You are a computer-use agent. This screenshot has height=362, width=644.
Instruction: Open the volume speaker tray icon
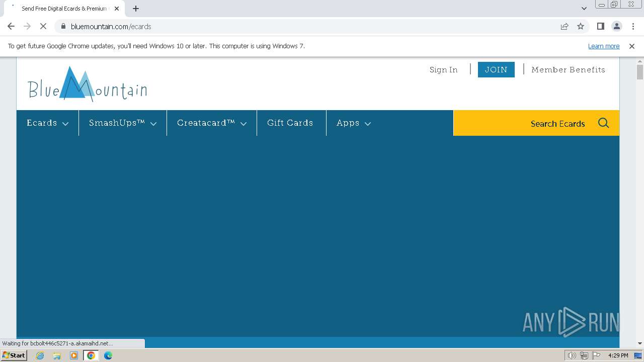point(572,355)
